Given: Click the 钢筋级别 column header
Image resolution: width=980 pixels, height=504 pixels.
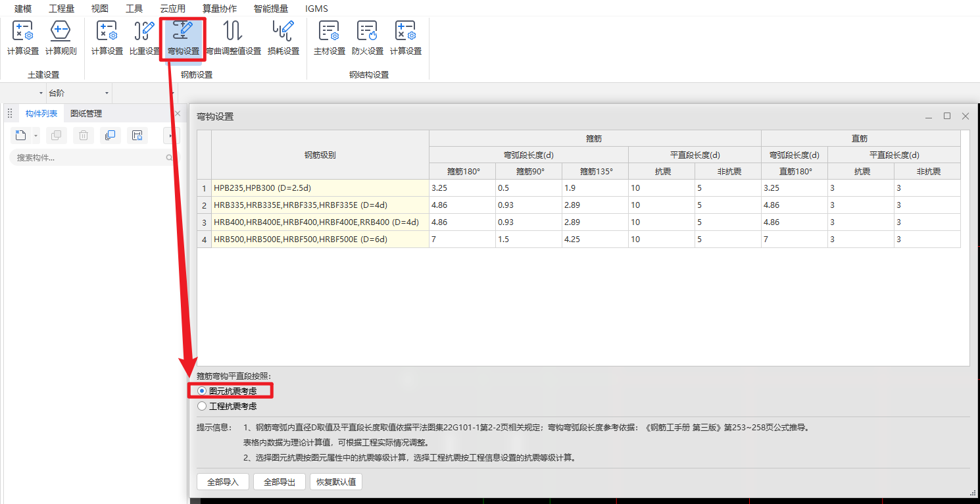Looking at the screenshot, I should click(x=320, y=155).
